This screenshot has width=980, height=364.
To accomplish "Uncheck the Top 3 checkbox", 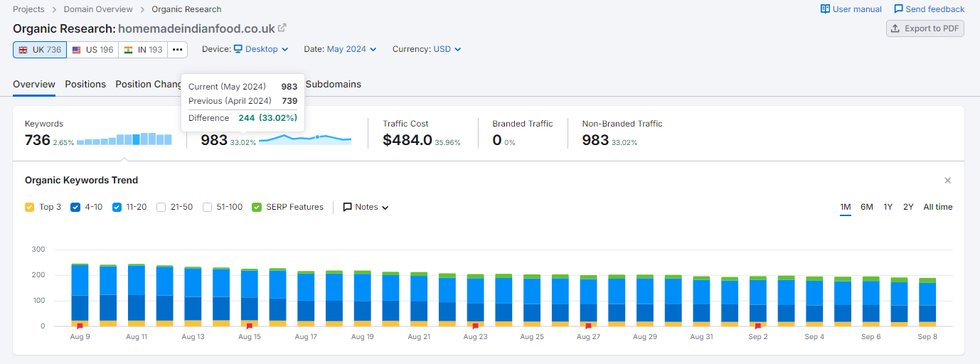I will click(x=29, y=208).
